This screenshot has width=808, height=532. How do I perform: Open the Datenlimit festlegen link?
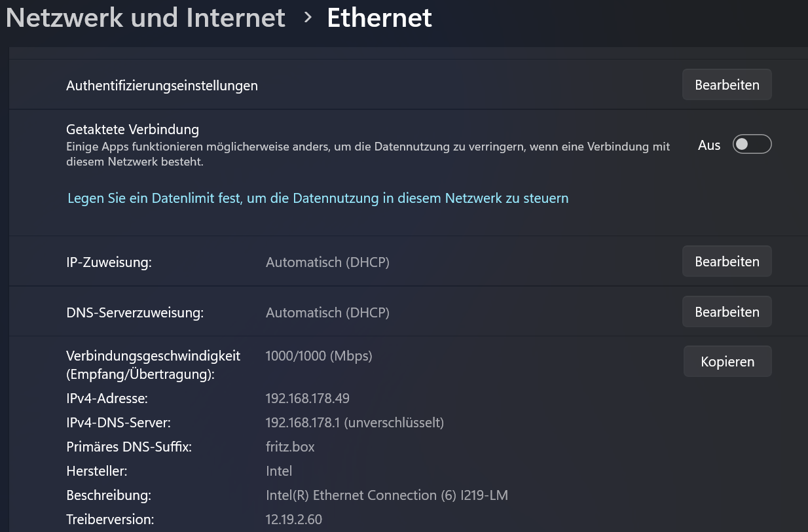(x=318, y=198)
